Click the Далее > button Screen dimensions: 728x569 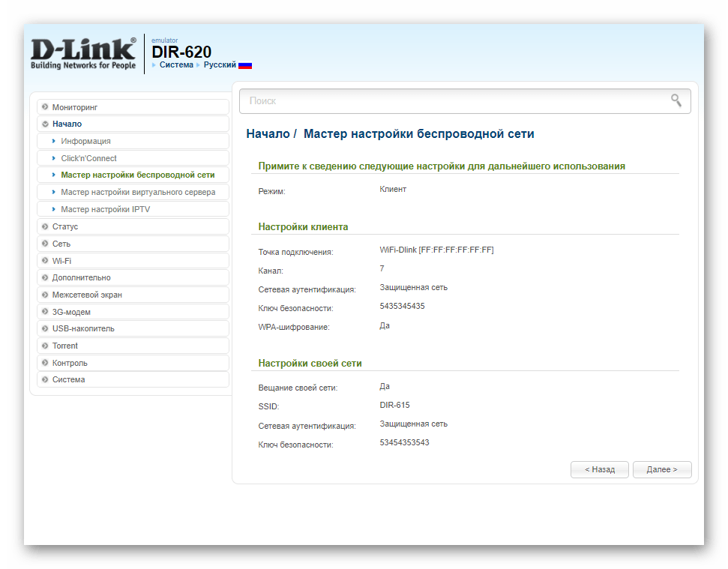(661, 469)
